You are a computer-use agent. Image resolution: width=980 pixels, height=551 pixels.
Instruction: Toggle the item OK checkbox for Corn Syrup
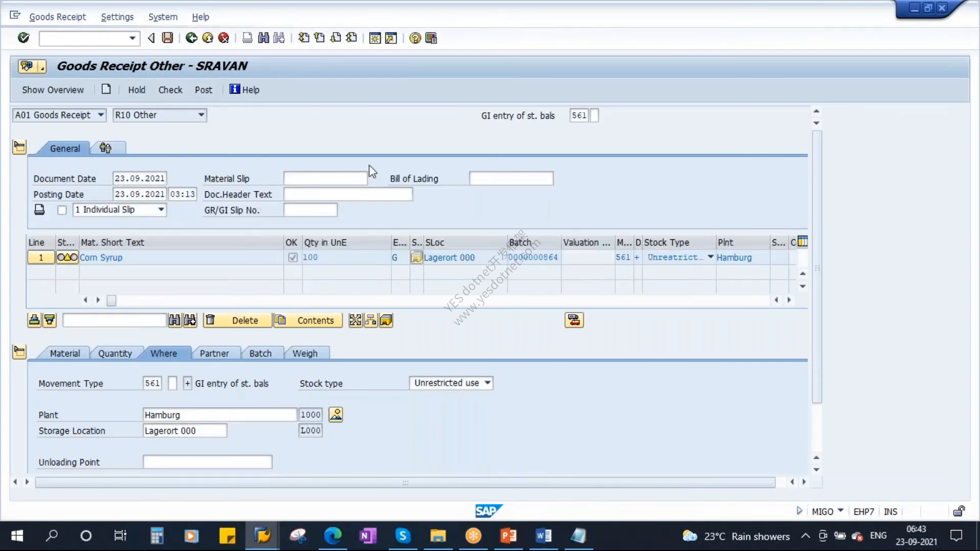292,258
